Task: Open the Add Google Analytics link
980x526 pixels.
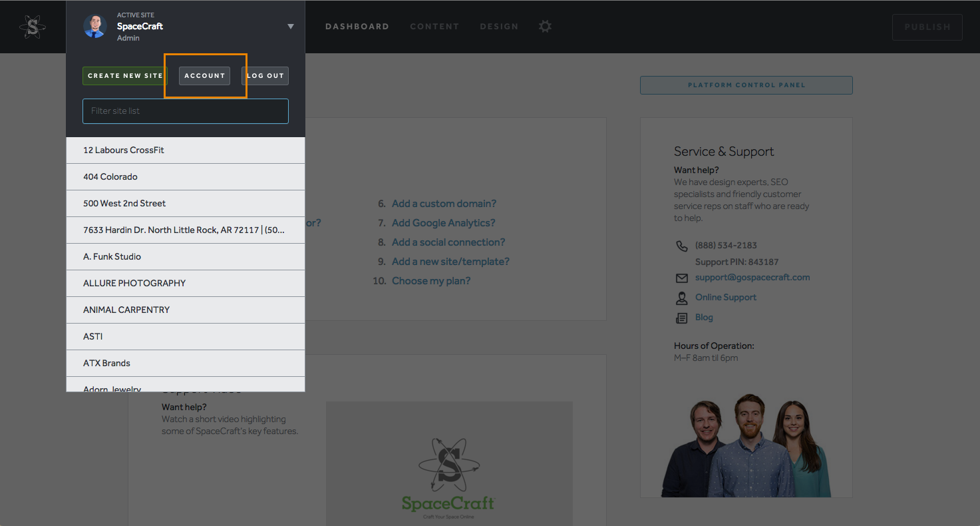Action: pos(444,223)
